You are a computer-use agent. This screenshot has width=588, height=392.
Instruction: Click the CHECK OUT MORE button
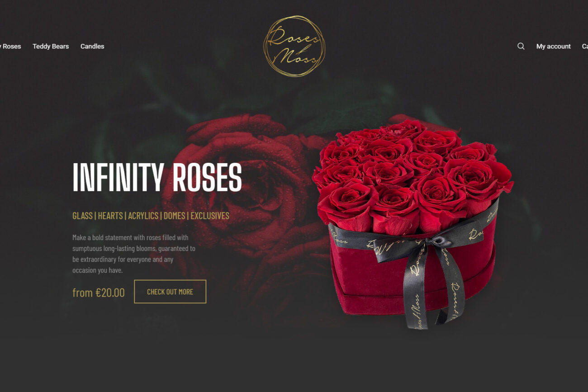pos(170,292)
